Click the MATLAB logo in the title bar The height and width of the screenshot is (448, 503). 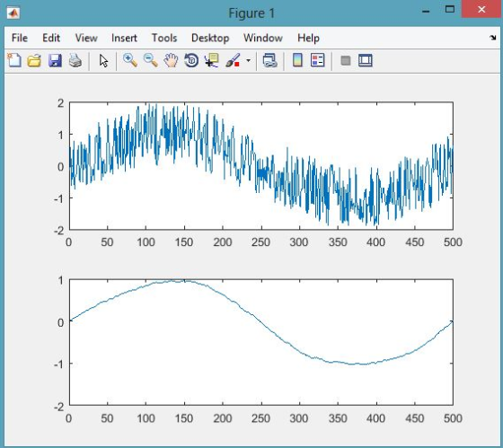(13, 13)
